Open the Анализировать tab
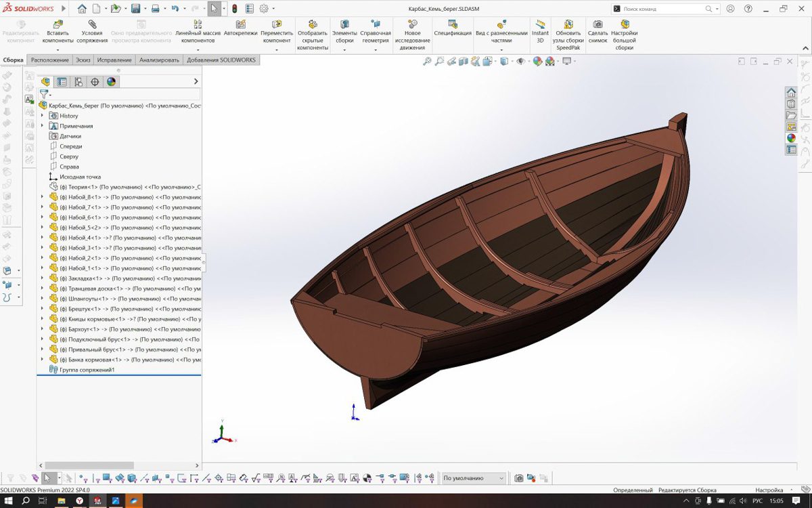The image size is (812, 508). coord(159,60)
